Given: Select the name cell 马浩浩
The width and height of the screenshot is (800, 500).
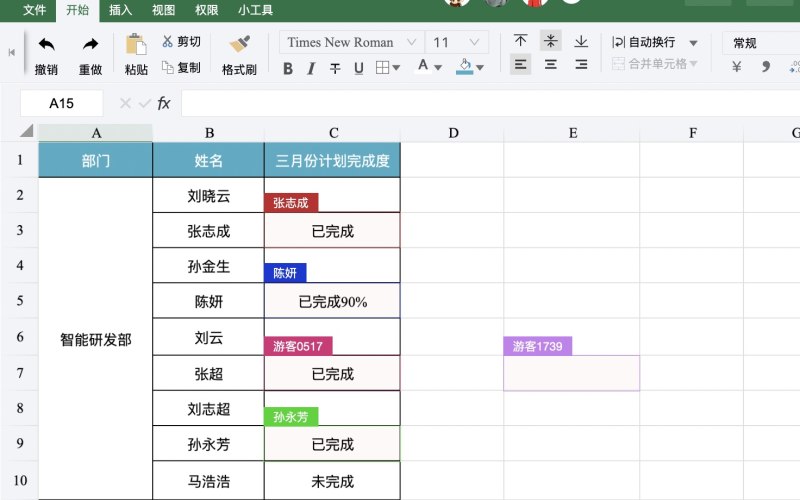Looking at the screenshot, I should 208,481.
